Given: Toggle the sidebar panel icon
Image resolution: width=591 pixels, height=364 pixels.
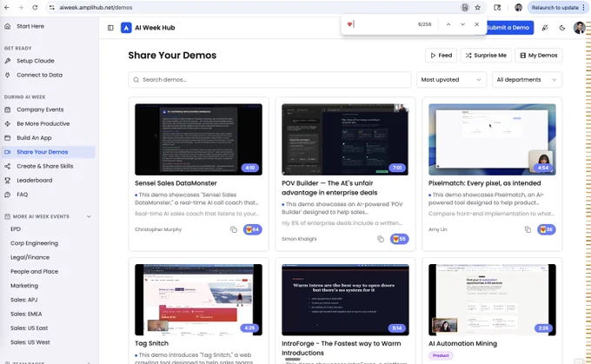Looking at the screenshot, I should 110,28.
